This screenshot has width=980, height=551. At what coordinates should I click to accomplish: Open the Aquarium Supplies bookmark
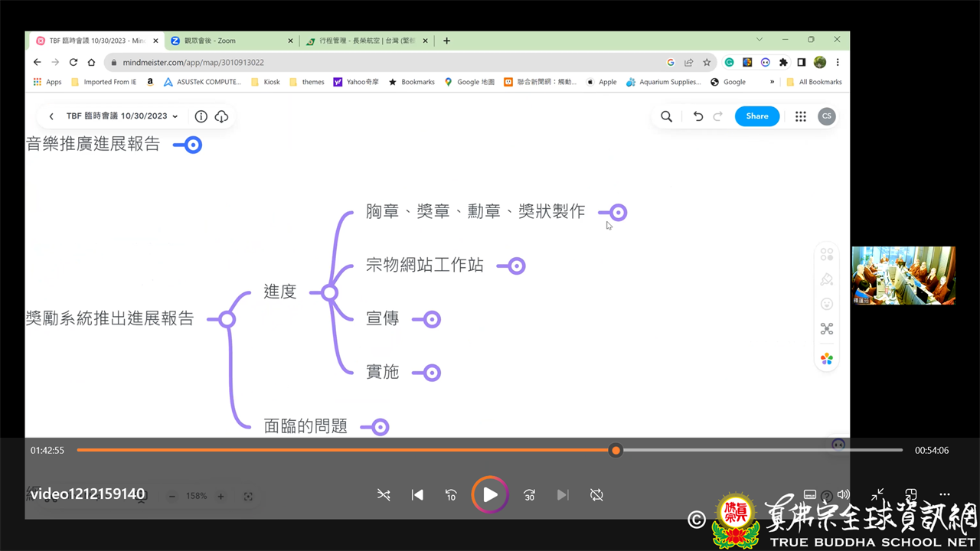pyautogui.click(x=663, y=82)
